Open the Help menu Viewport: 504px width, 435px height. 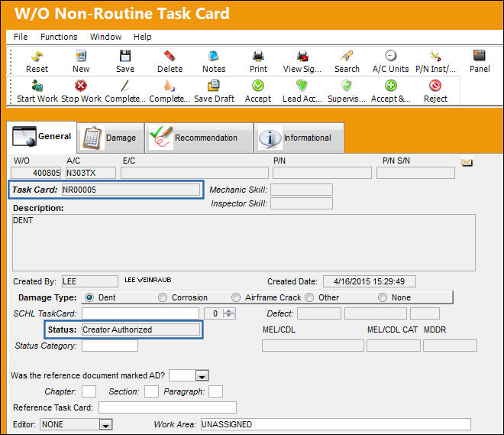(x=142, y=37)
